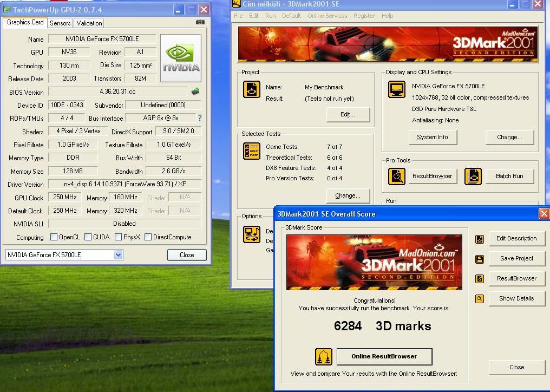Open the Run menu in 3DMark
The height and width of the screenshot is (392, 550).
270,16
